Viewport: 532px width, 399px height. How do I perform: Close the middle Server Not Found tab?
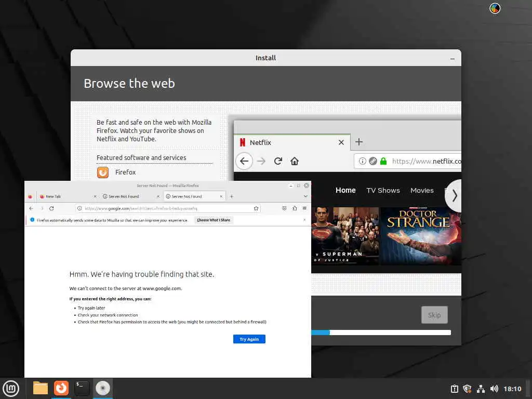pyautogui.click(x=158, y=196)
